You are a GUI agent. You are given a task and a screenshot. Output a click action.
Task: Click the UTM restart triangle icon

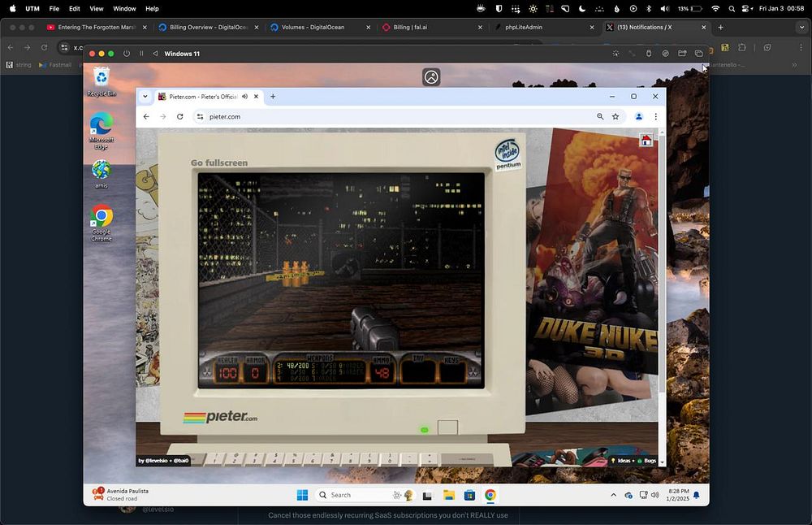(155, 54)
